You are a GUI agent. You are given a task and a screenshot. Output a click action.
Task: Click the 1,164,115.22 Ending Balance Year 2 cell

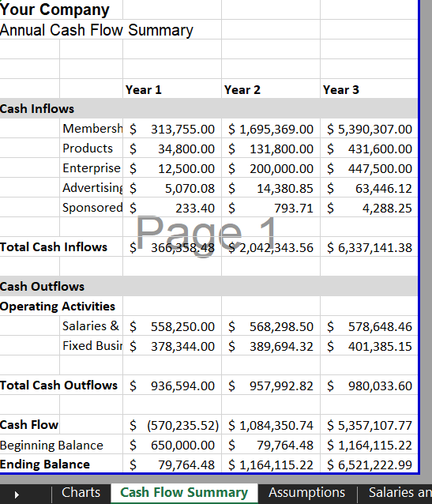[271, 465]
